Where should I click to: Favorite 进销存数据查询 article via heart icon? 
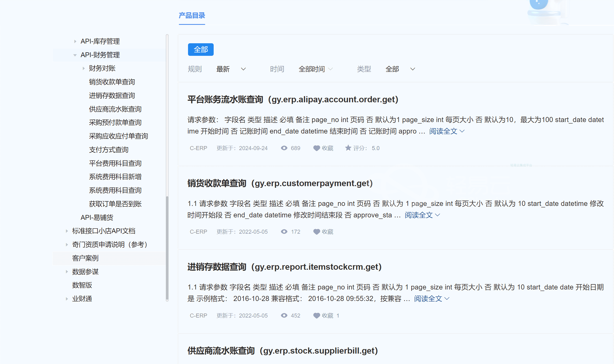click(x=316, y=316)
